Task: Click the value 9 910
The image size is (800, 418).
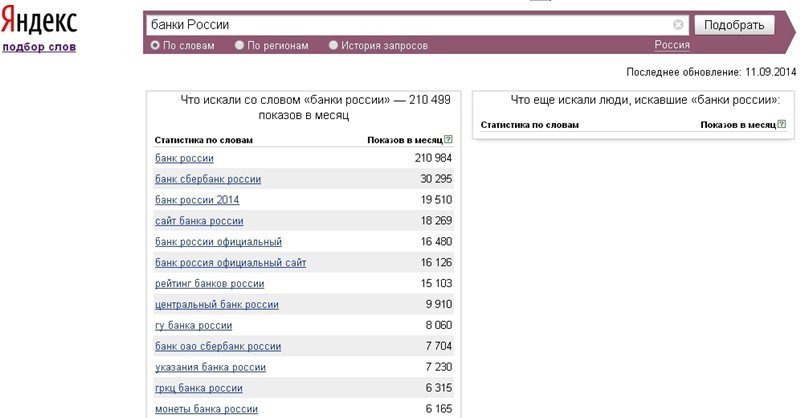Action: point(439,305)
